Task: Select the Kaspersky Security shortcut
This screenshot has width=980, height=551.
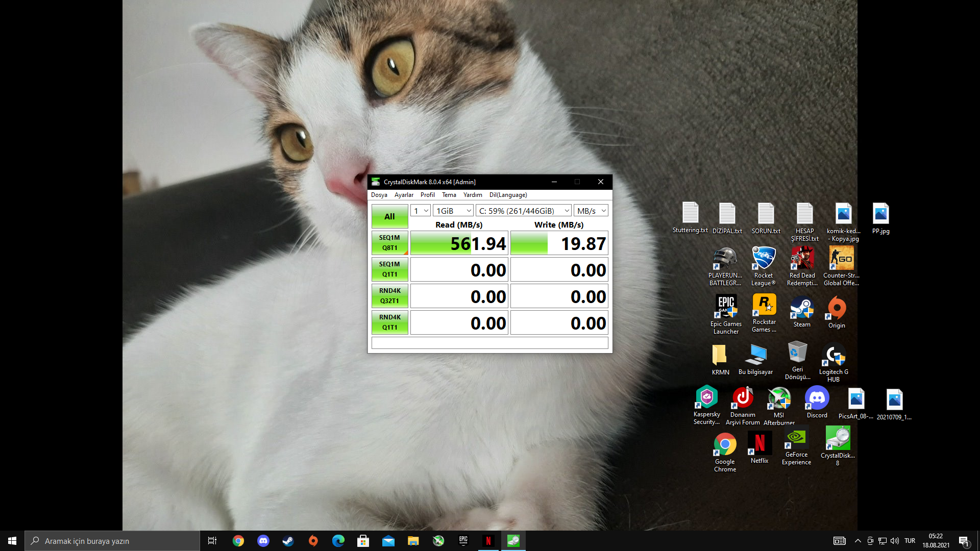Action: coord(707,405)
